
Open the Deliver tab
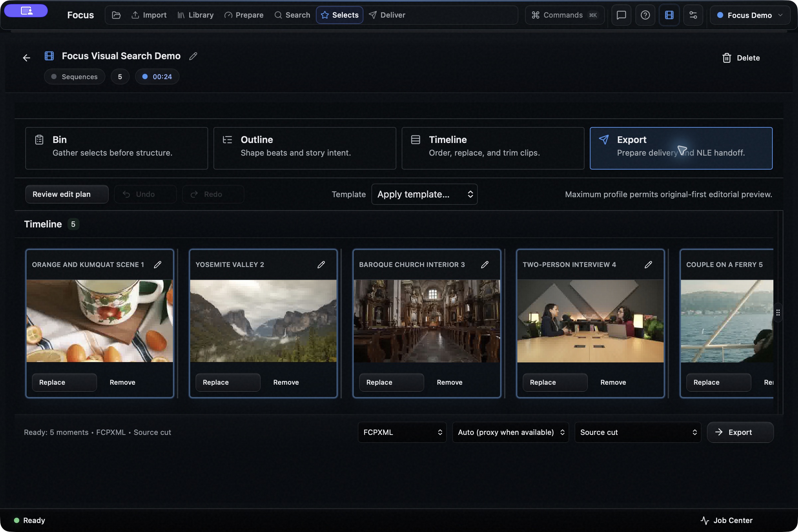pyautogui.click(x=387, y=15)
